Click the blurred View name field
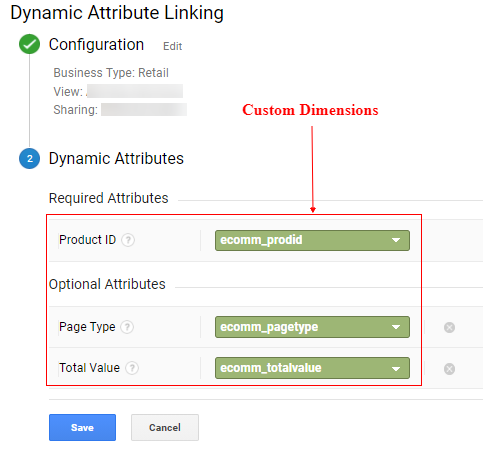 (x=135, y=91)
